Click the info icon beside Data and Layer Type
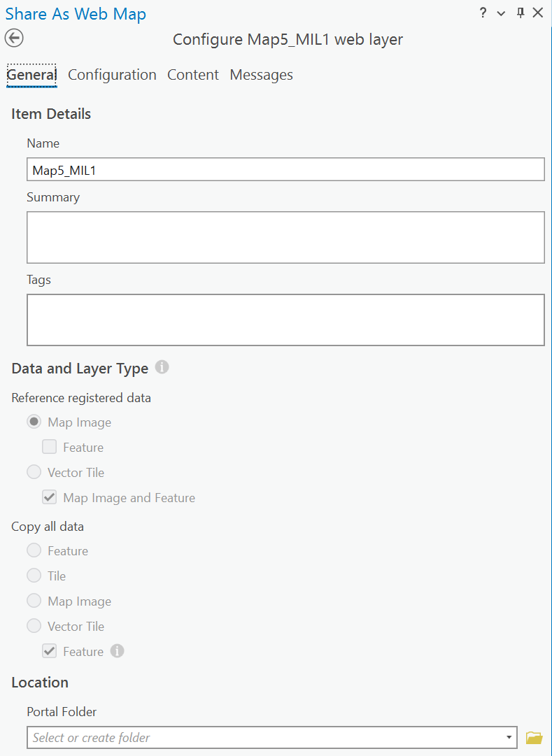 tap(162, 366)
